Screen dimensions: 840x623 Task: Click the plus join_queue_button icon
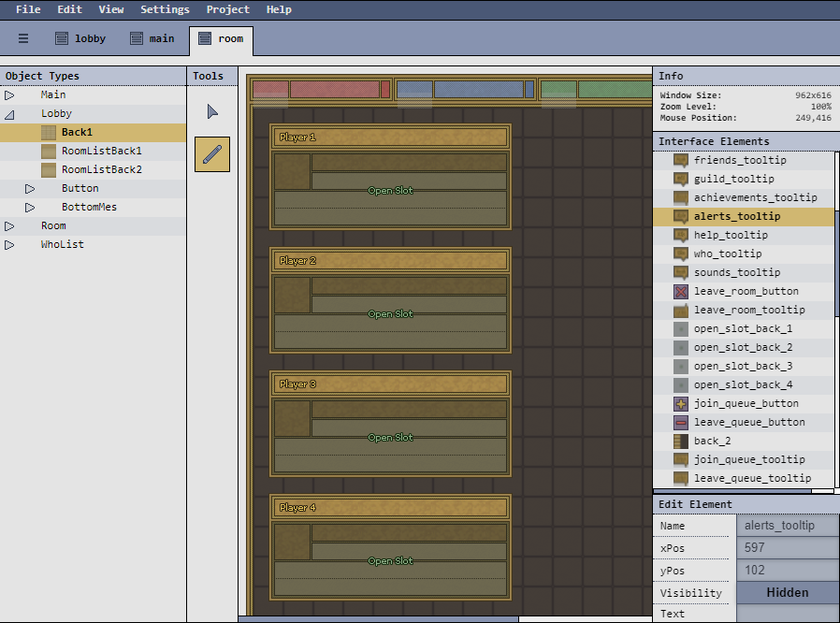(681, 404)
